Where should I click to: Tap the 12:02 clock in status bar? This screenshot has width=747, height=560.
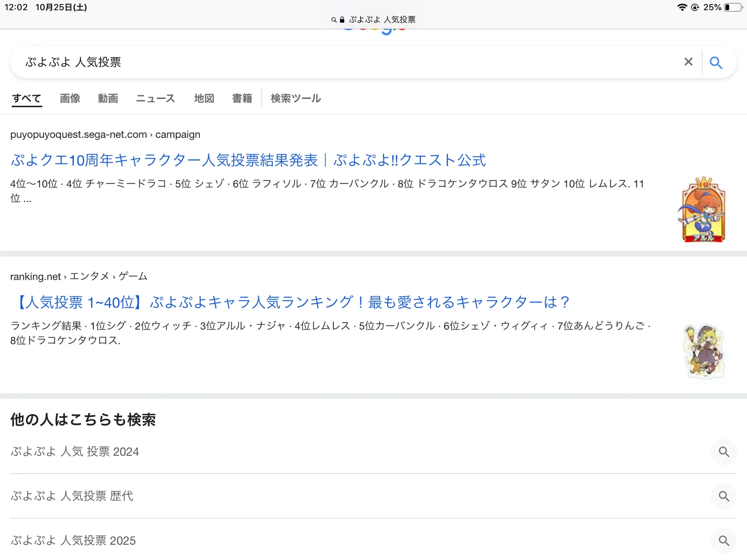[x=16, y=7]
